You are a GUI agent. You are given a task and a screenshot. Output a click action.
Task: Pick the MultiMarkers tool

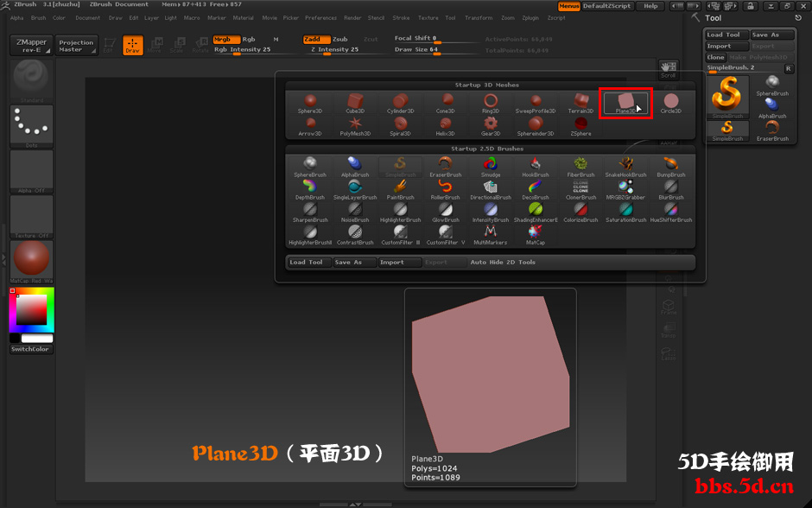pyautogui.click(x=491, y=235)
